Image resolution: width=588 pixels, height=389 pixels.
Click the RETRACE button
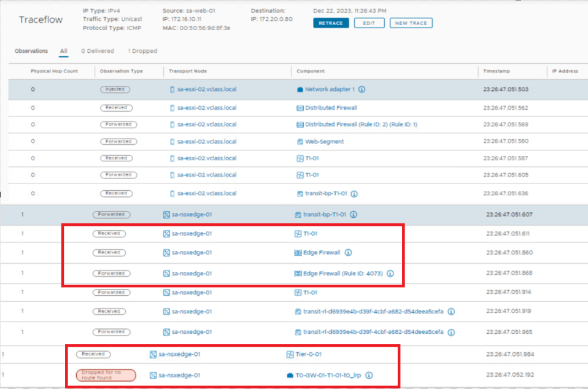click(x=331, y=23)
